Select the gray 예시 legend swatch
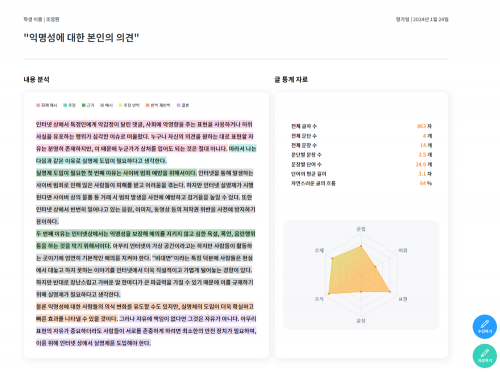The height and width of the screenshot is (372, 500). [x=102, y=105]
